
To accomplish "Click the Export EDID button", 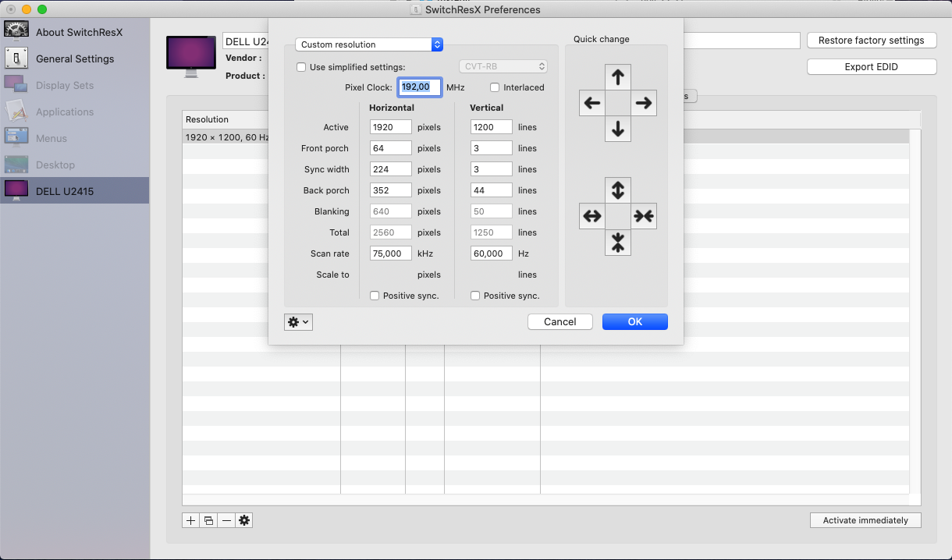I will coord(872,67).
